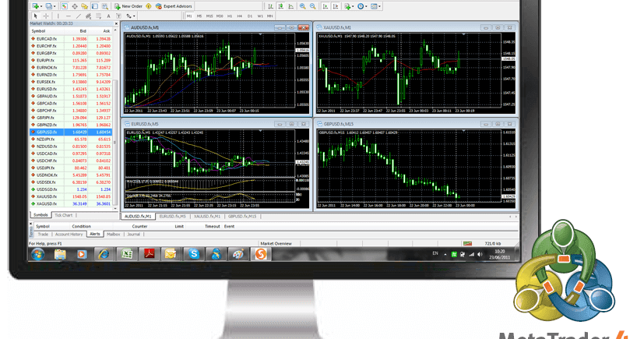Select the D1 timeframe button
Image resolution: width=644 pixels, height=339 pixels.
click(x=250, y=16)
